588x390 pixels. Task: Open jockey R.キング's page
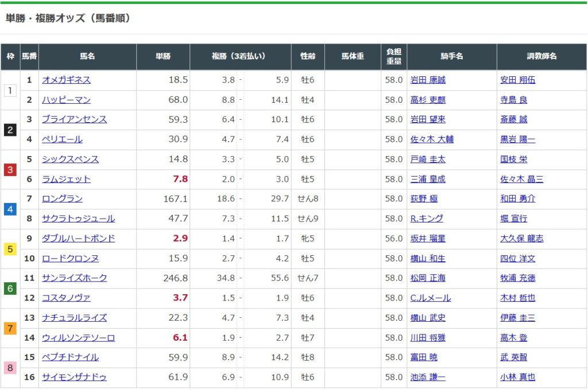point(427,219)
